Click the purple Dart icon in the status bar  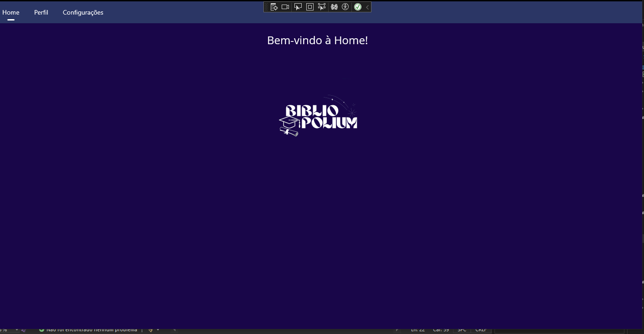[x=24, y=329]
